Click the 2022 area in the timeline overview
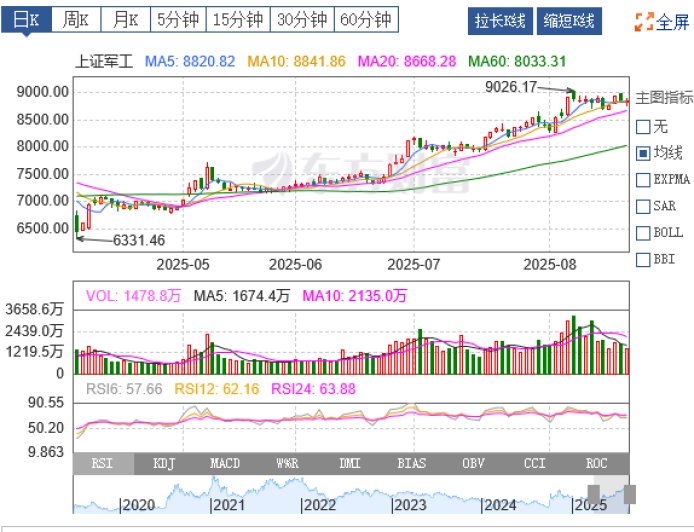Screen dimensions: 694x532 click(x=320, y=505)
